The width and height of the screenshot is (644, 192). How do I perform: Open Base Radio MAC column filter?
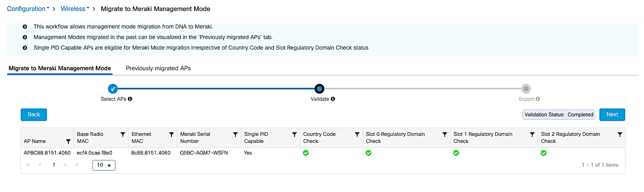pyautogui.click(x=123, y=135)
